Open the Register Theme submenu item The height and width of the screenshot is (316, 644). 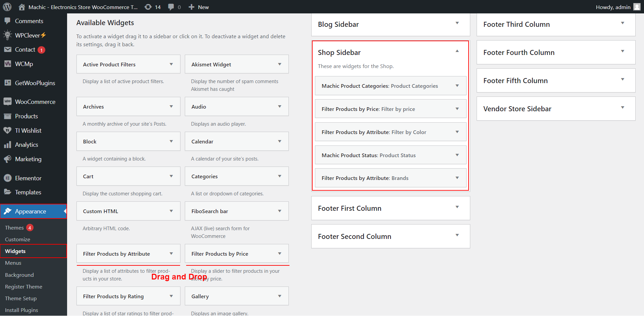pos(23,287)
